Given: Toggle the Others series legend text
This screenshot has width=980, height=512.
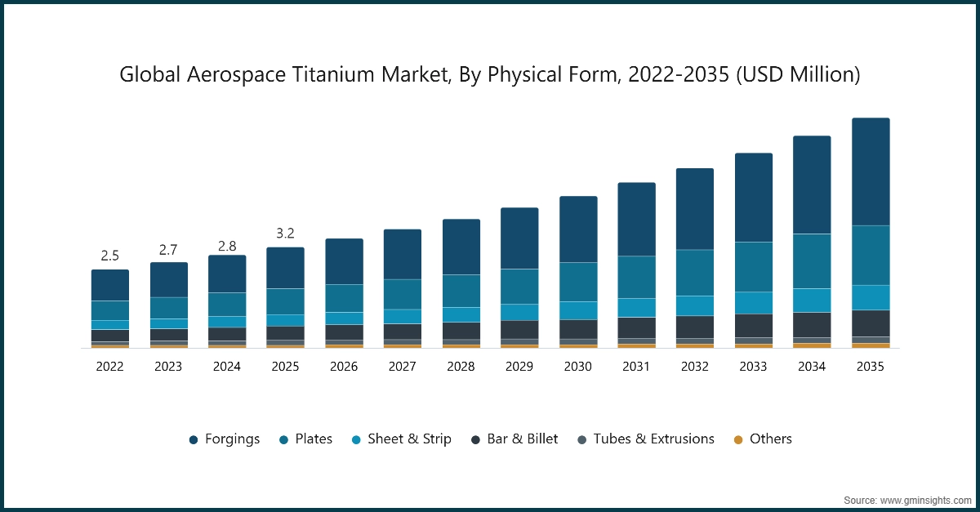Looking at the screenshot, I should pyautogui.click(x=771, y=439).
